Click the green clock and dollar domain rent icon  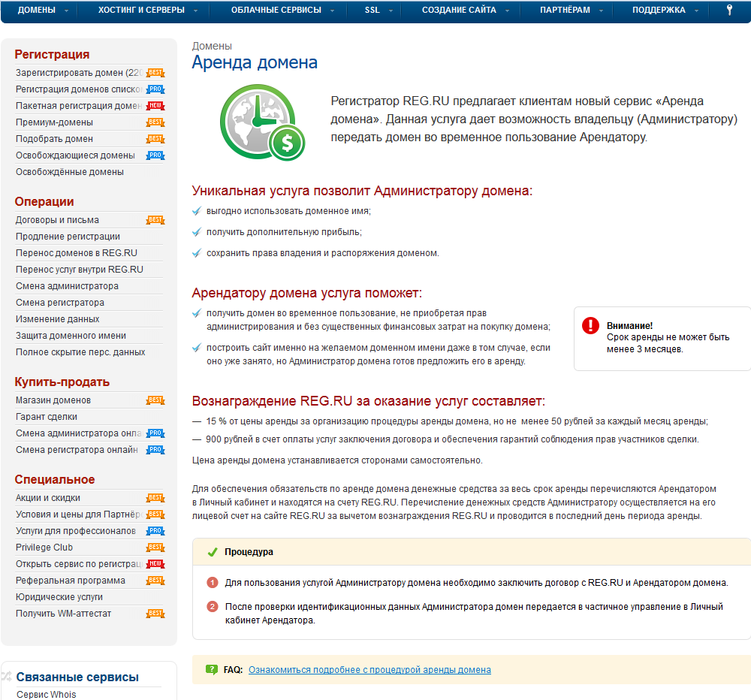[262, 122]
